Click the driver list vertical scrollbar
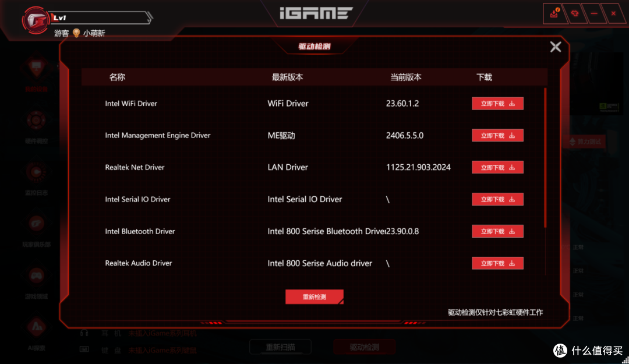Viewport: 629px width, 364px height. click(545, 158)
